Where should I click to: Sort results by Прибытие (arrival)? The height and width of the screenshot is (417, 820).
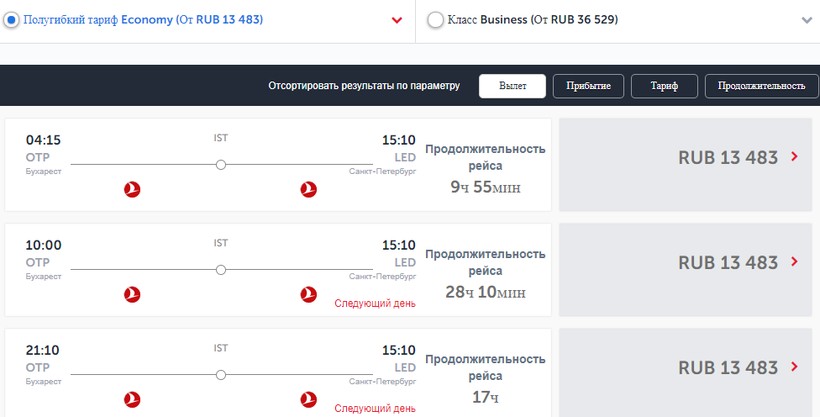point(588,86)
